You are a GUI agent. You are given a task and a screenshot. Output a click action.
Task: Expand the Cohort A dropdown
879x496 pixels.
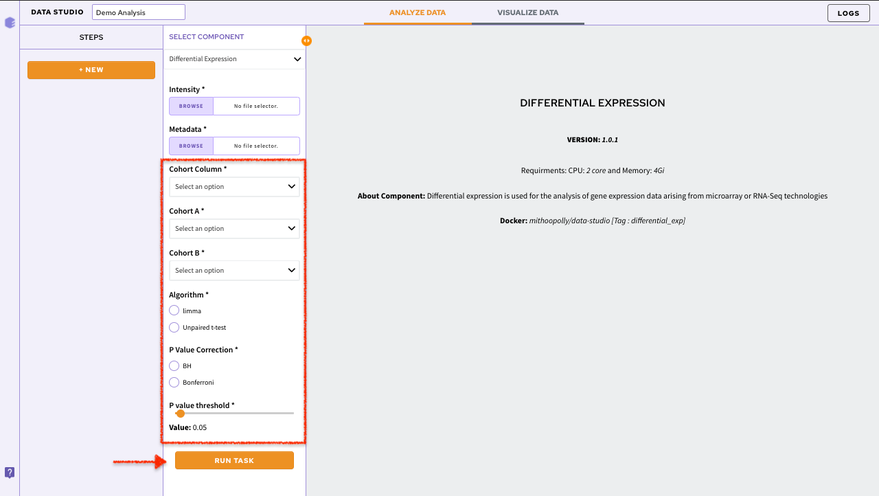234,228
